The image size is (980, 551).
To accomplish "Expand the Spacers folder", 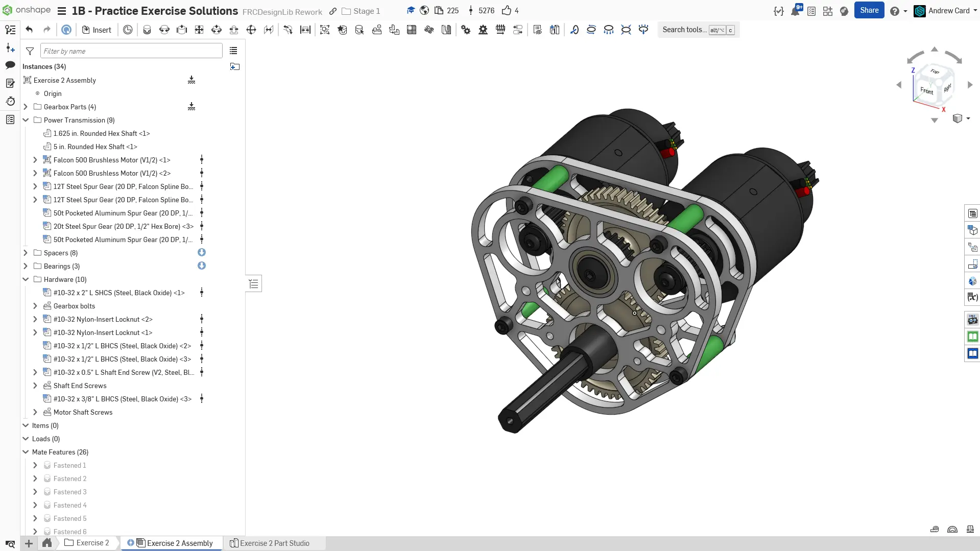I will pos(26,253).
